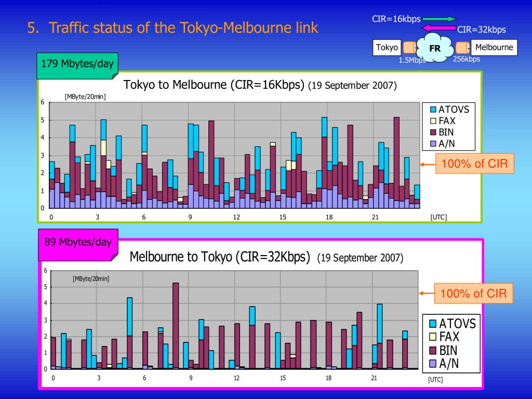Click the '[UTC]' axis label of the bottom chart
Image resolution: width=532 pixels, height=399 pixels.
click(435, 380)
